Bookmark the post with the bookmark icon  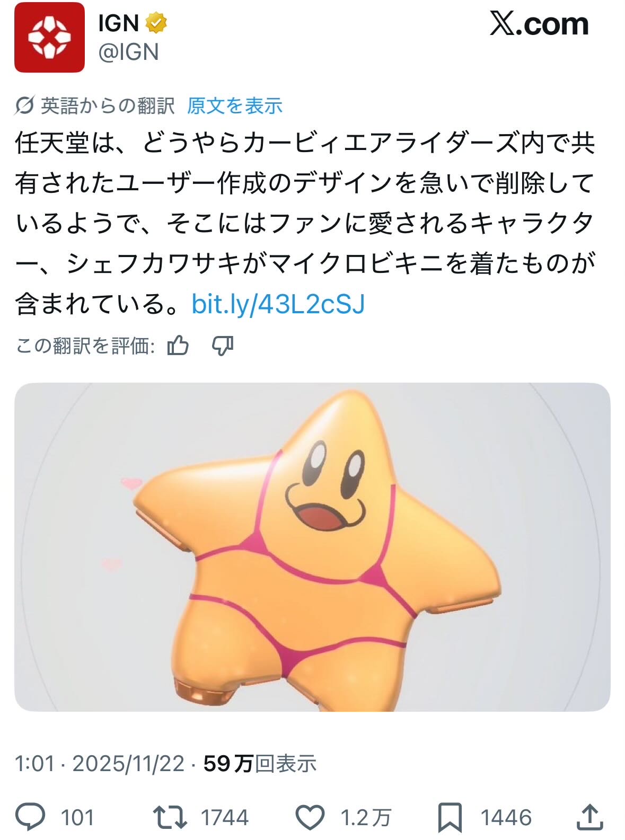[450, 817]
